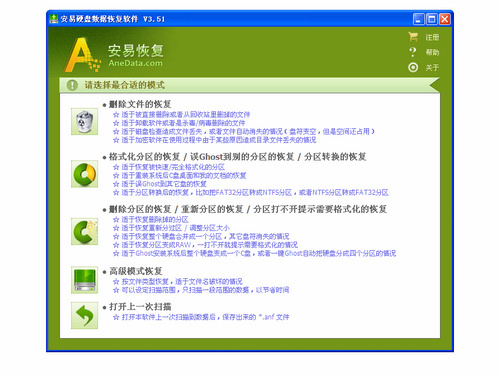
Task: Select 高级模式恢复 heading
Action: tap(136, 271)
